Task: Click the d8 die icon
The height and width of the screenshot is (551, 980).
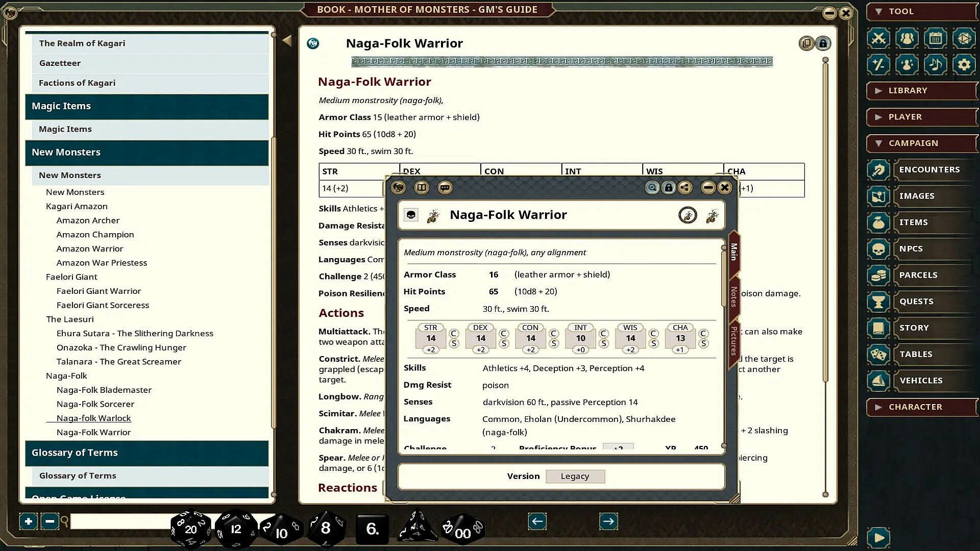Action: click(326, 528)
